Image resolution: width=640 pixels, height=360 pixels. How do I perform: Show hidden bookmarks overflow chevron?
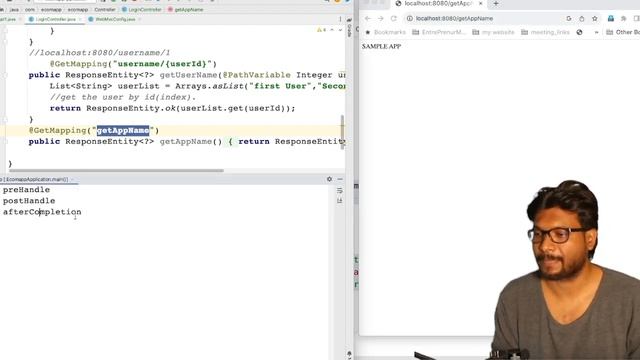596,32
